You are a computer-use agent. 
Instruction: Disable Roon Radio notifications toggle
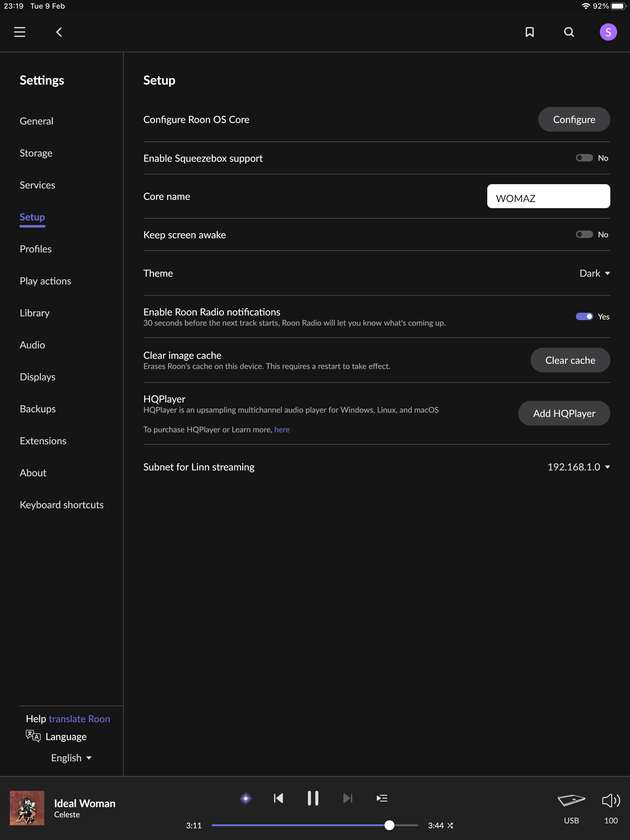coord(584,316)
